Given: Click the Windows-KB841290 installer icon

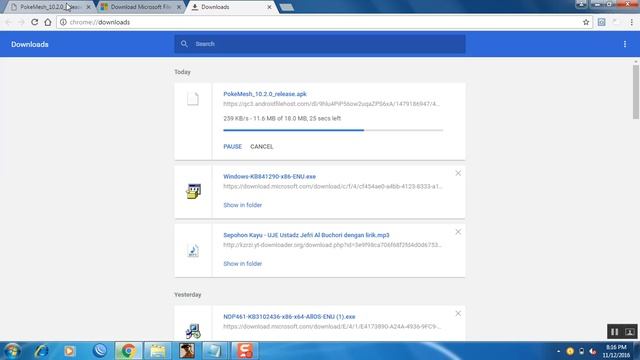Looking at the screenshot, I should (x=193, y=191).
